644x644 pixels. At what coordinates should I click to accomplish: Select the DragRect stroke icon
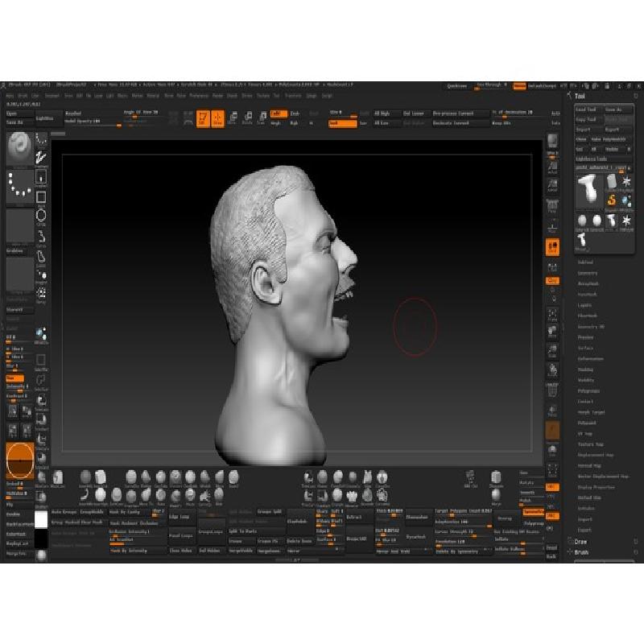[x=41, y=178]
